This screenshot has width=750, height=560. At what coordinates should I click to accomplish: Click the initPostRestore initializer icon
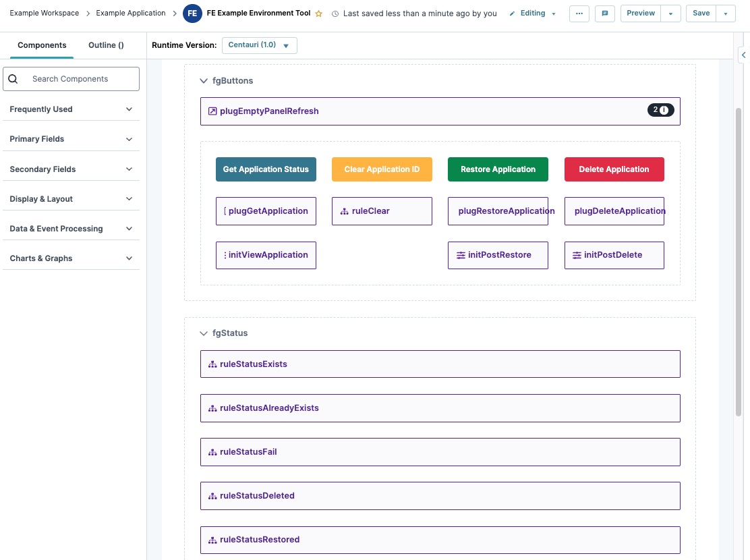[461, 255]
